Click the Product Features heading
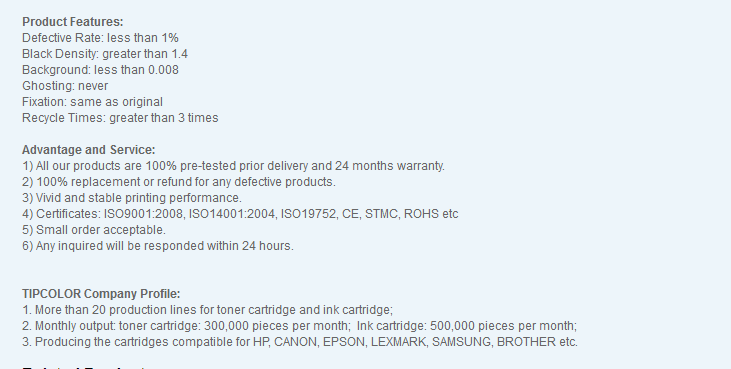 tap(73, 22)
